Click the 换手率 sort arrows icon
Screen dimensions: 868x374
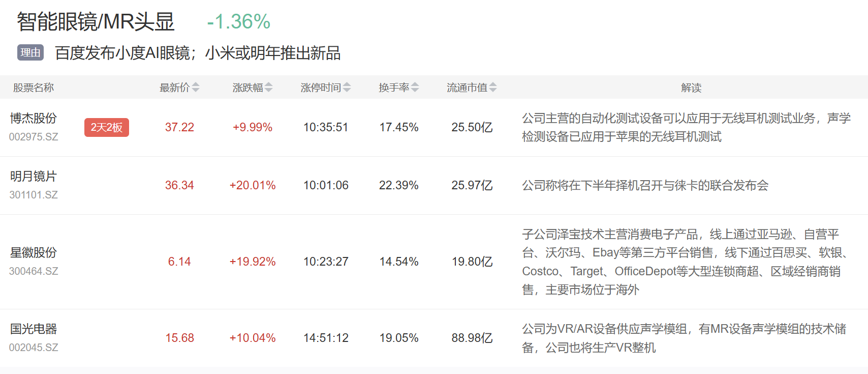point(415,88)
